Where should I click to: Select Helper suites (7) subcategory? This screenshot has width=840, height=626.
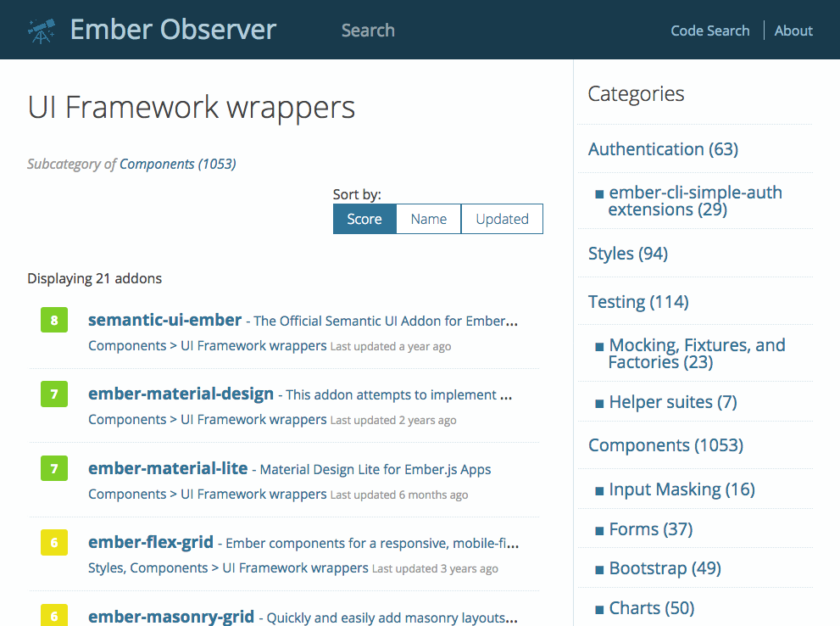coord(673,402)
